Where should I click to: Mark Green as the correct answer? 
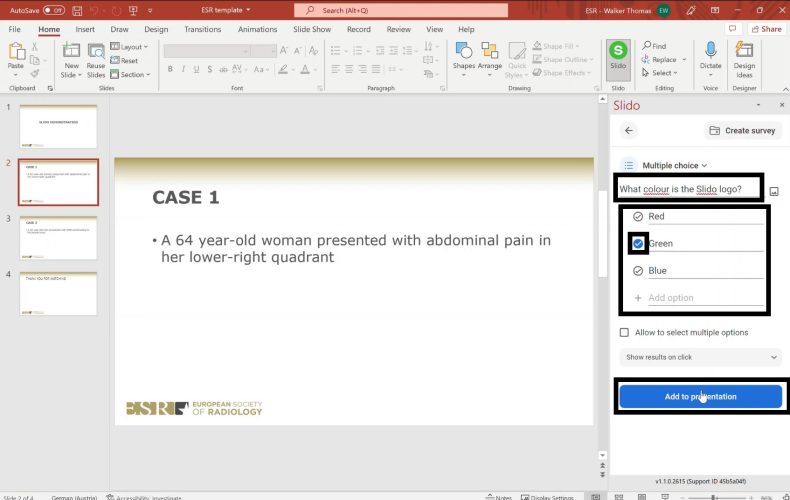tap(638, 243)
